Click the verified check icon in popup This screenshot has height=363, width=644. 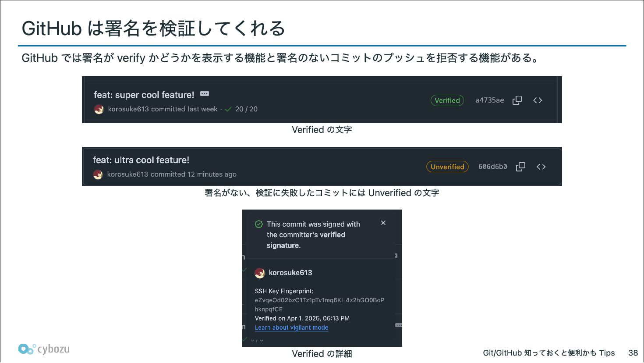[x=259, y=224]
